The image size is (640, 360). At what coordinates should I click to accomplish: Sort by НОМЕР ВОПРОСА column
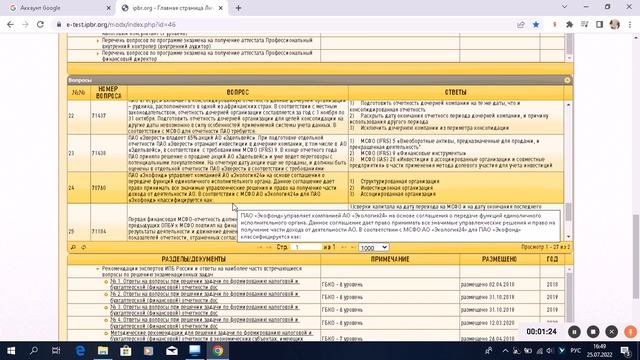tap(108, 92)
